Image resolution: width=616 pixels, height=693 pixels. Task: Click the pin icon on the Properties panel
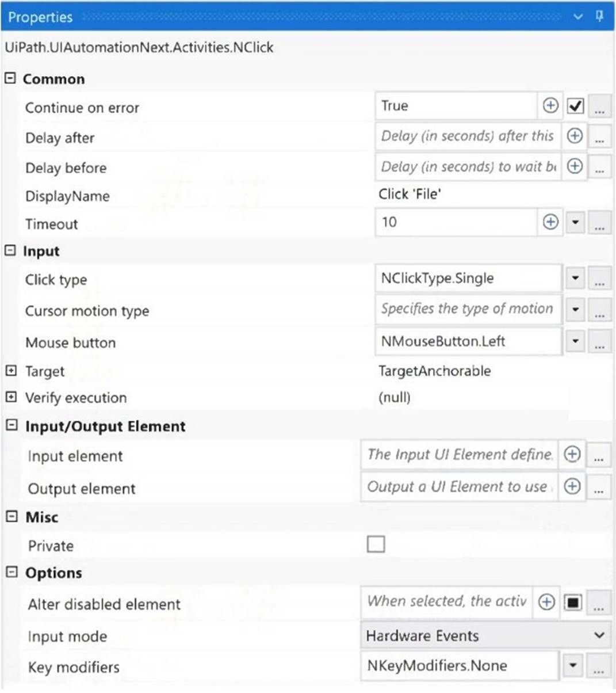598,17
